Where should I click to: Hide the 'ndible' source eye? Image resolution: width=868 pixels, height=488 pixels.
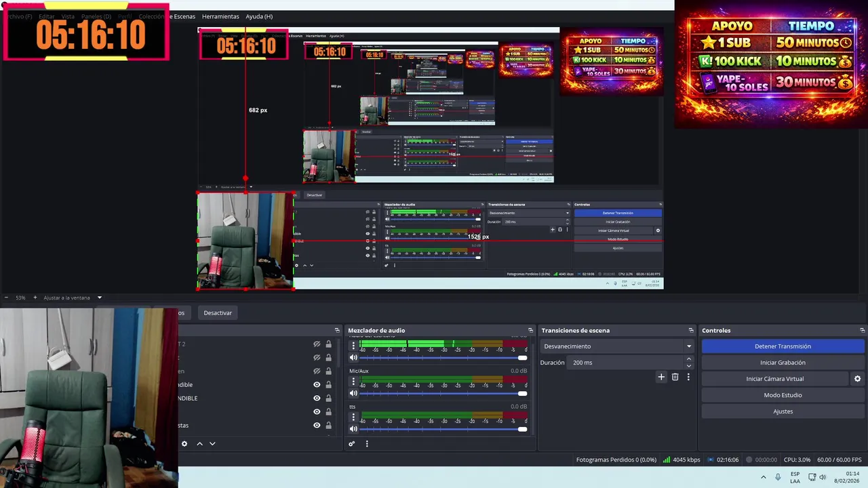(x=317, y=385)
